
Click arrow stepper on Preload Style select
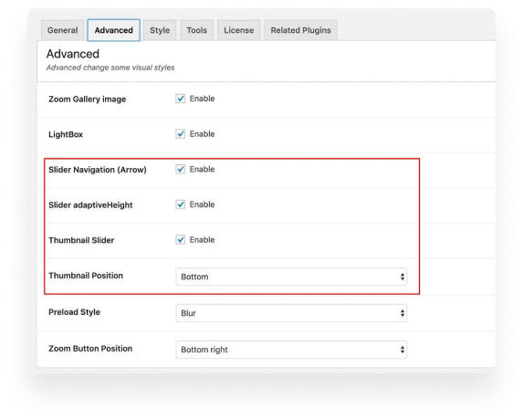tap(403, 313)
